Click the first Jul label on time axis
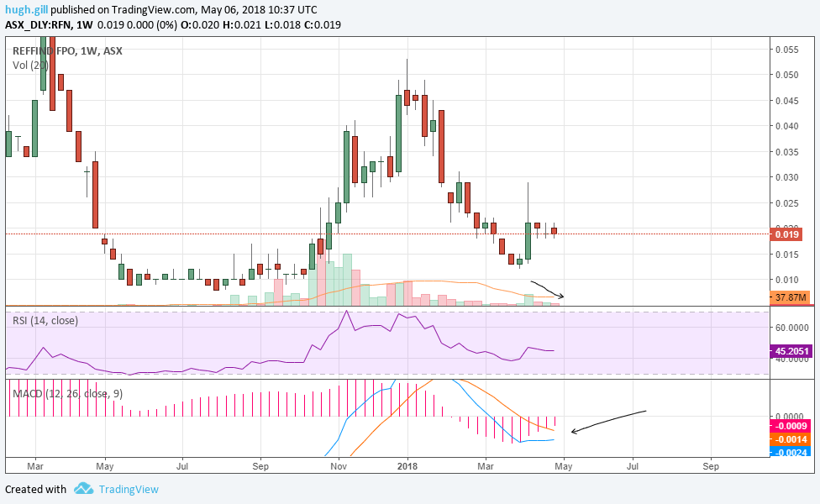Image resolution: width=820 pixels, height=504 pixels. click(x=182, y=466)
